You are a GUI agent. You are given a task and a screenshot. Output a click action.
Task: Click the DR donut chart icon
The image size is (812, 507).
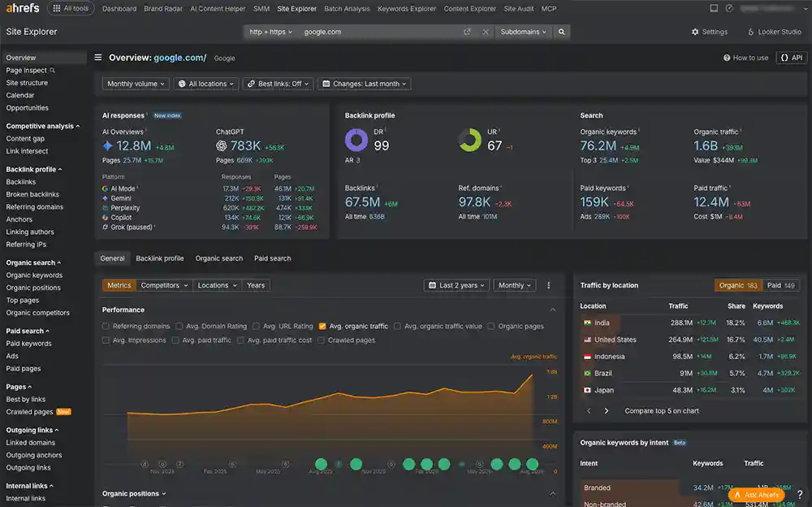pos(356,140)
